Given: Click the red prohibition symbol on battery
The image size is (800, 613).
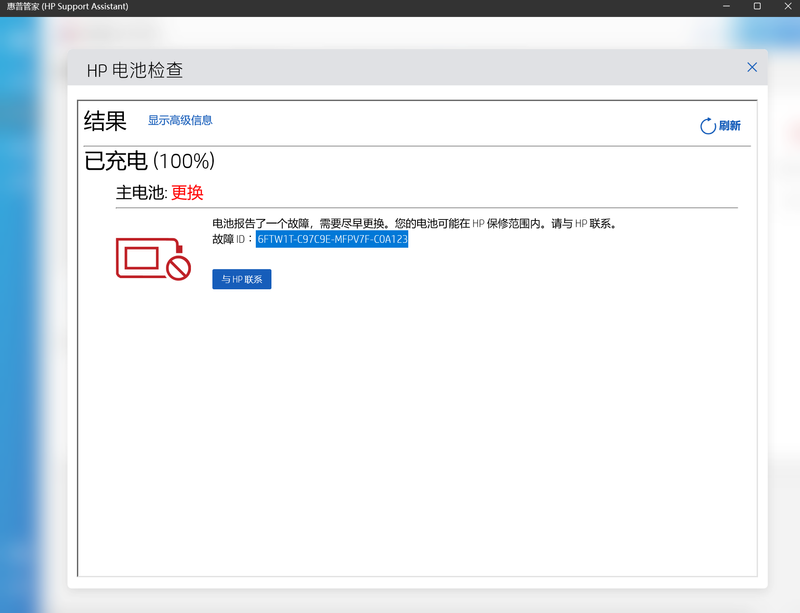Looking at the screenshot, I should click(178, 267).
